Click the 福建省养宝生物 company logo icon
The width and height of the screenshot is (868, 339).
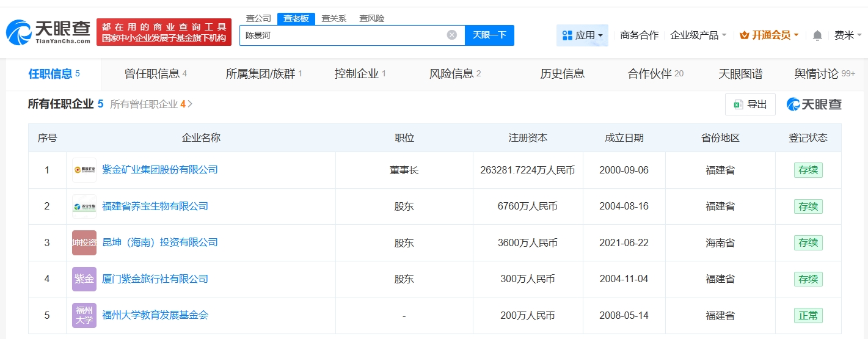point(84,206)
